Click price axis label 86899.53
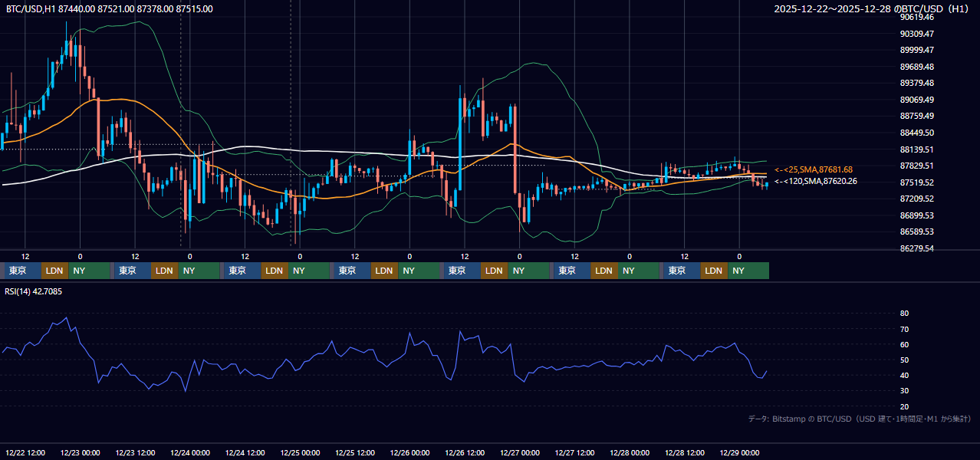 pos(917,215)
